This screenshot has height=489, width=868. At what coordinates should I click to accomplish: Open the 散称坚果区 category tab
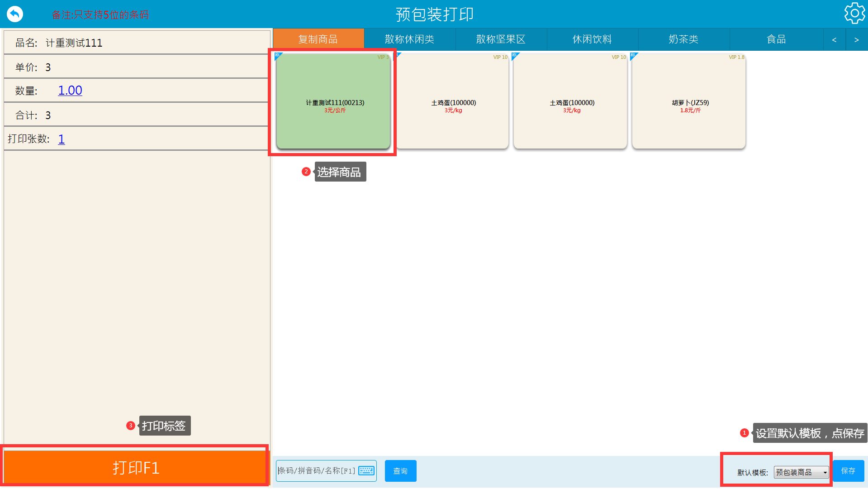(501, 39)
